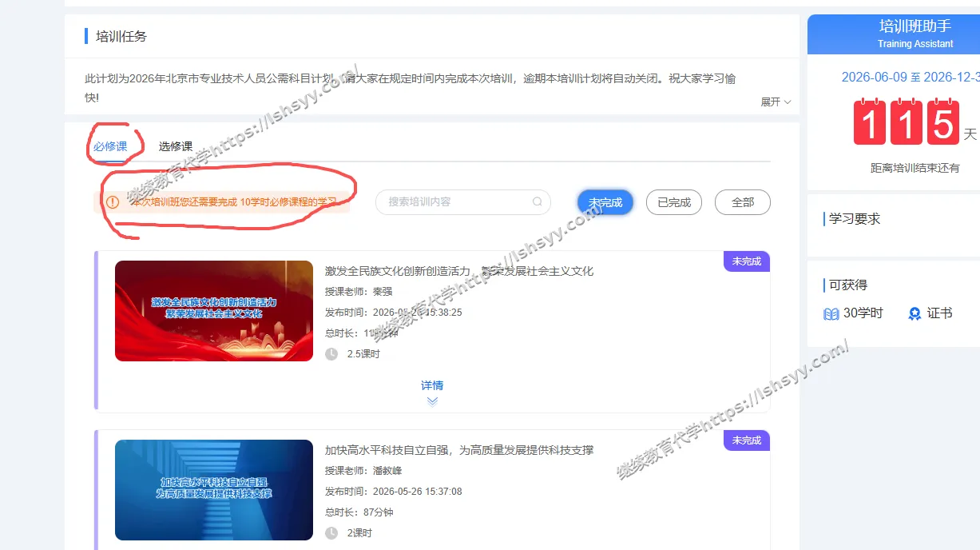Switch to the 选修课 tab
Viewport: 980px width, 550px height.
[x=176, y=146]
